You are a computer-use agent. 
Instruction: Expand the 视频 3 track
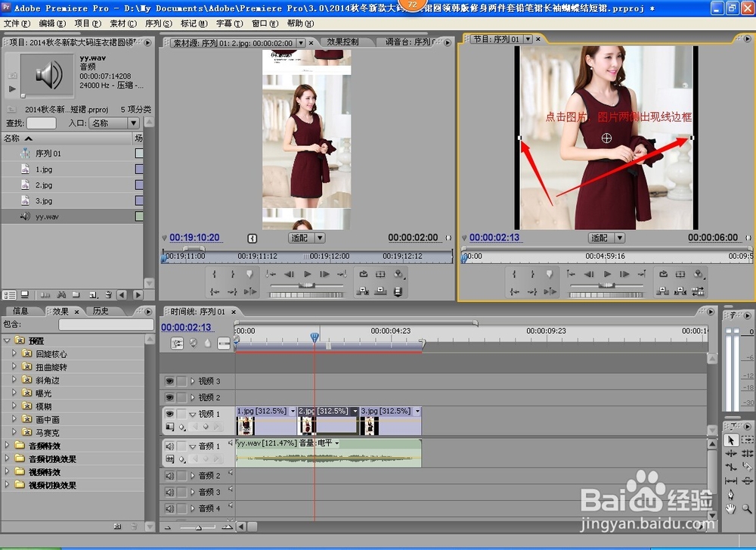click(x=192, y=381)
